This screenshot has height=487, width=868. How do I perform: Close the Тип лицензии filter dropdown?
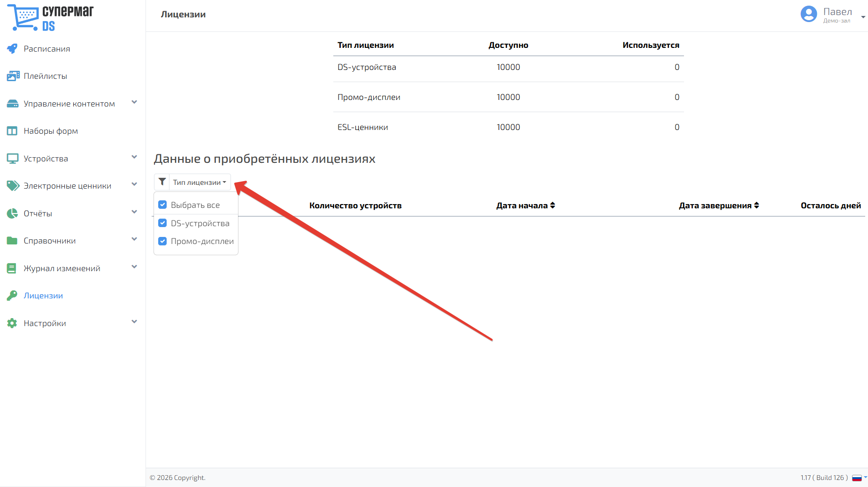(x=200, y=182)
